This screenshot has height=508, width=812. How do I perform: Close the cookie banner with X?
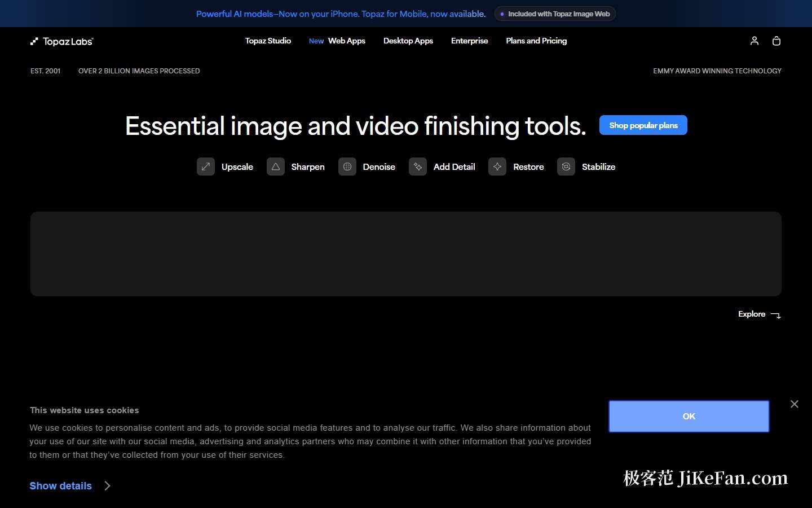(x=795, y=404)
